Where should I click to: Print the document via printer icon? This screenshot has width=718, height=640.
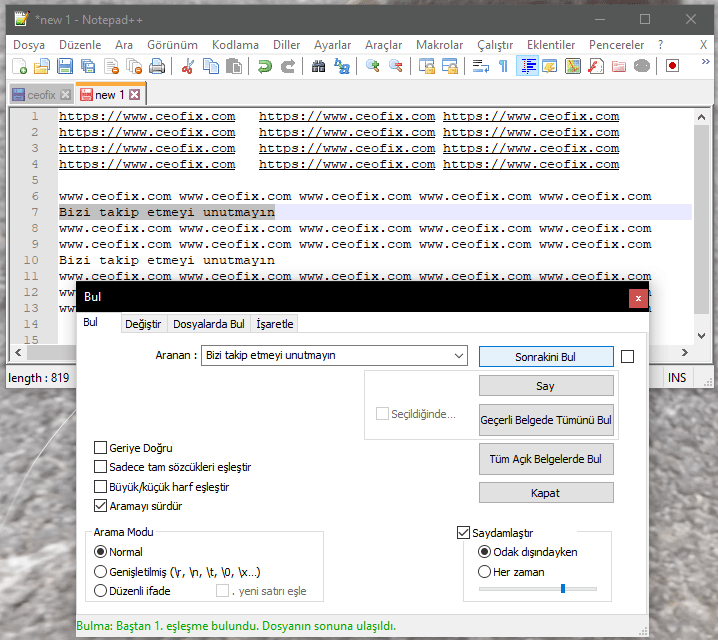click(157, 66)
